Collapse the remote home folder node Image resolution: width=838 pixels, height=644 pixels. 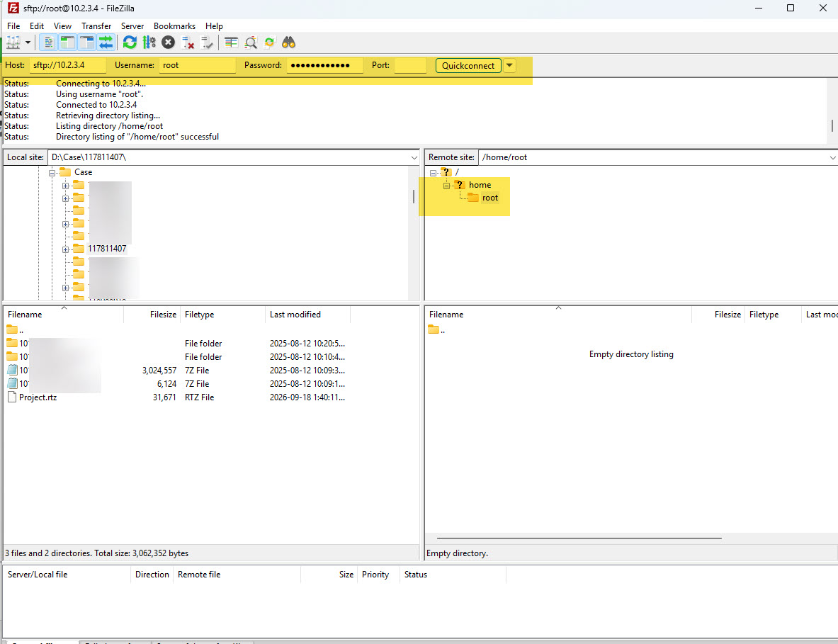446,186
